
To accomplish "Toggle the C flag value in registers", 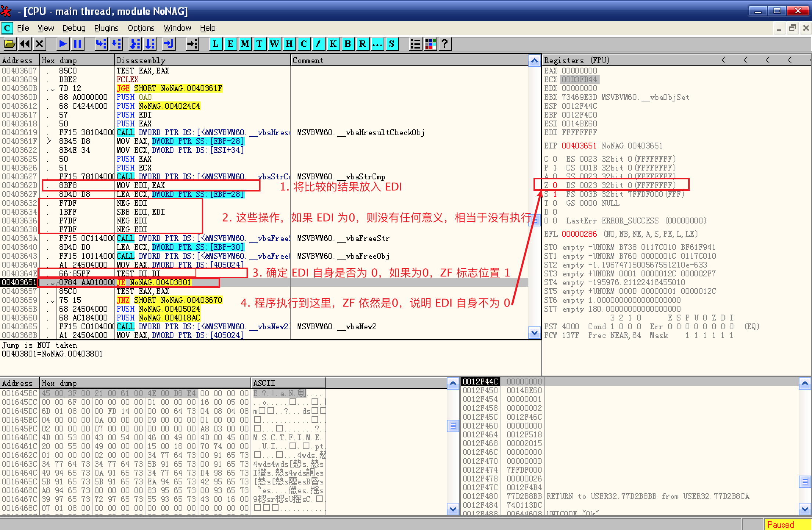I will click(x=555, y=159).
